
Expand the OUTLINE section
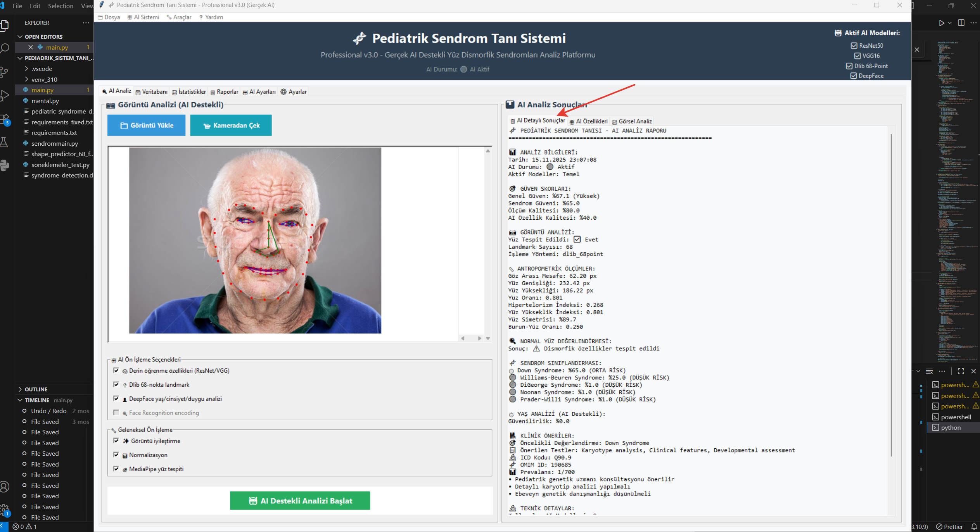pyautogui.click(x=36, y=389)
